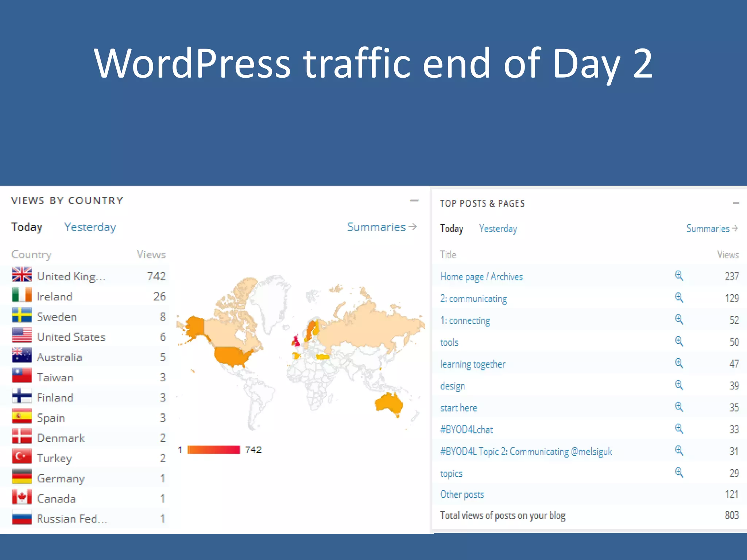Click the Turkey flag icon
This screenshot has height=560, width=747.
click(x=22, y=456)
